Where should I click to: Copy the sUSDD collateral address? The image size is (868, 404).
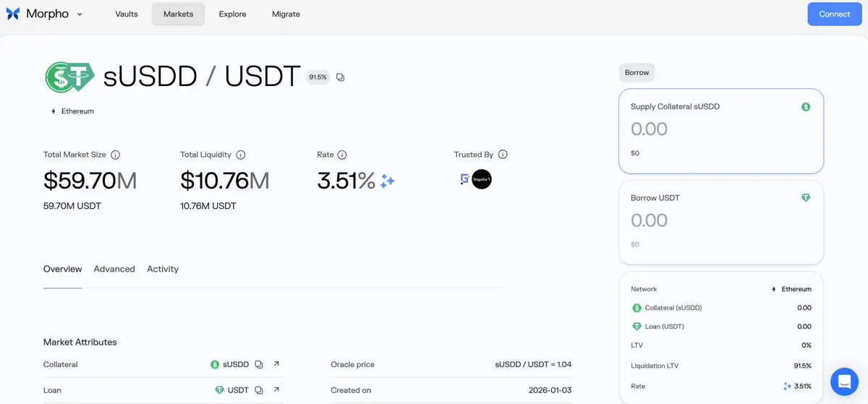point(259,365)
